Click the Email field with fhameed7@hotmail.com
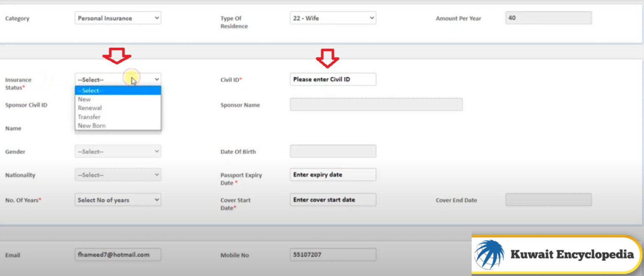This screenshot has width=644, height=276. [118, 254]
